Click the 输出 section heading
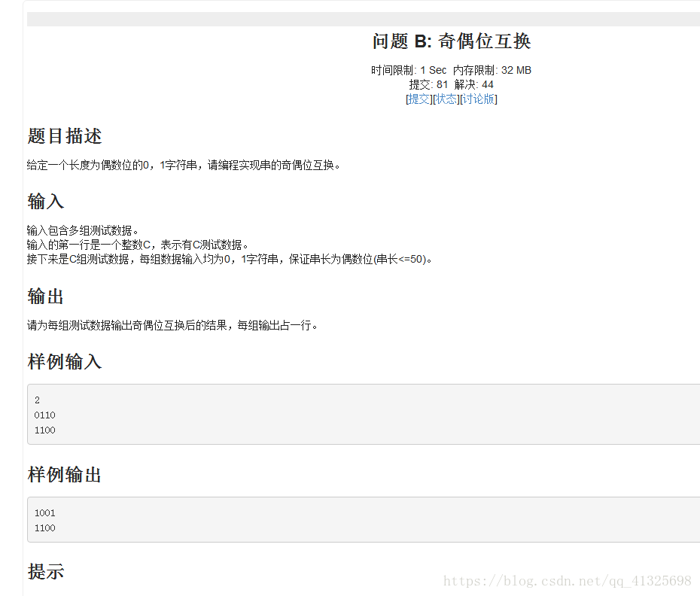This screenshot has height=596, width=700. coord(45,296)
